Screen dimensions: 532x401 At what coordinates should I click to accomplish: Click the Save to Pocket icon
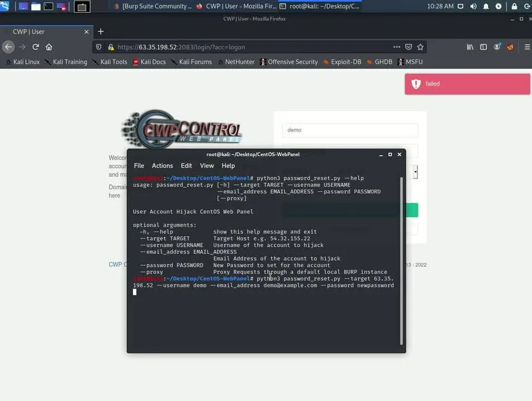[408, 47]
